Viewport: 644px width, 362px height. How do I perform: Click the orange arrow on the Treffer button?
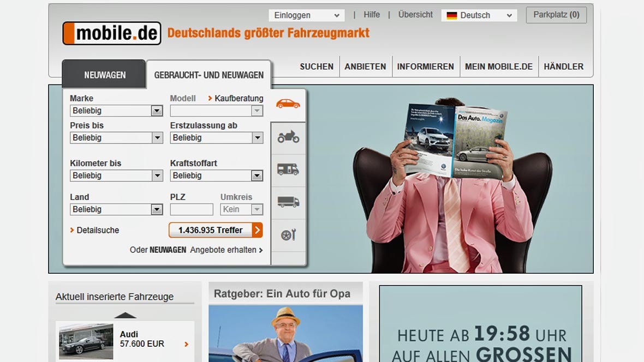(258, 230)
